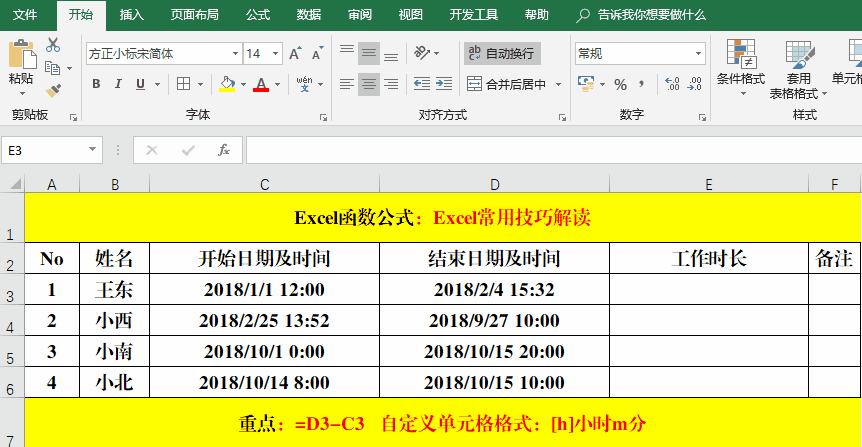
Task: Open the 文件 menu
Action: [25, 15]
